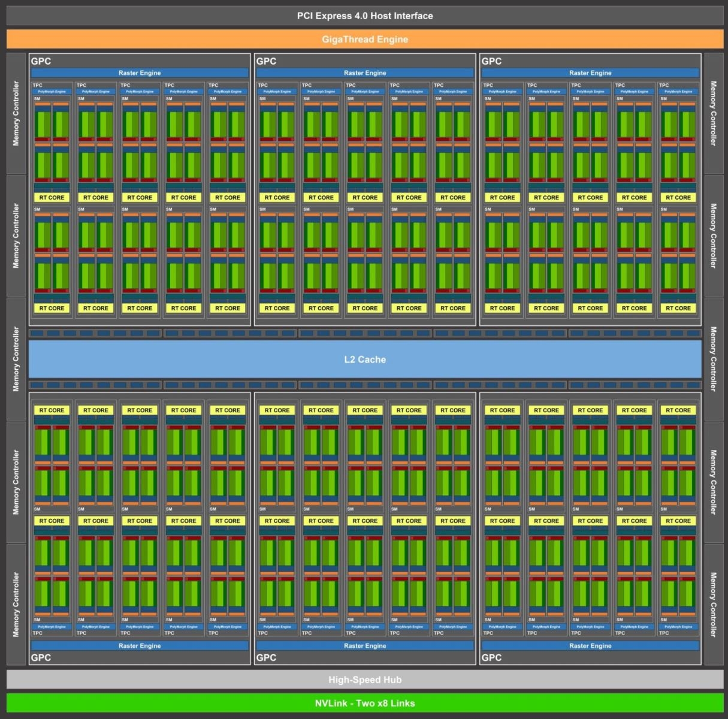
Task: Select an RT CORE in the top-left GPC
Action: pyautogui.click(x=51, y=197)
